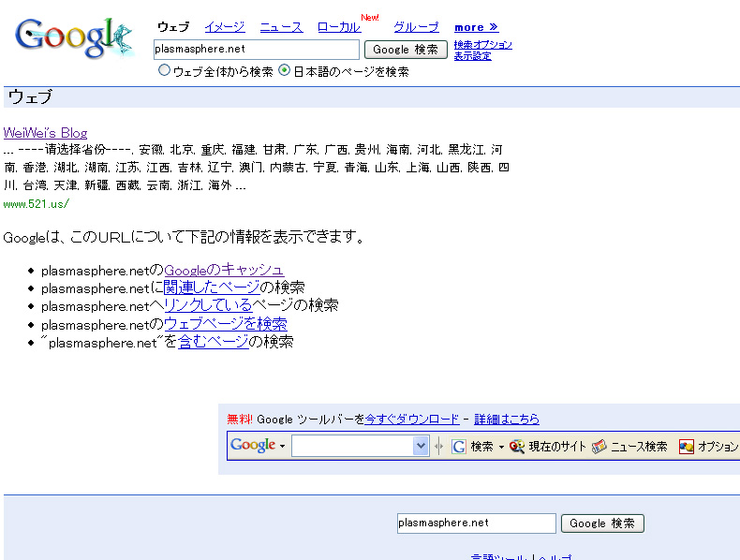The height and width of the screenshot is (560, 740).
Task: Select the ウェブ tab label
Action: [173, 27]
